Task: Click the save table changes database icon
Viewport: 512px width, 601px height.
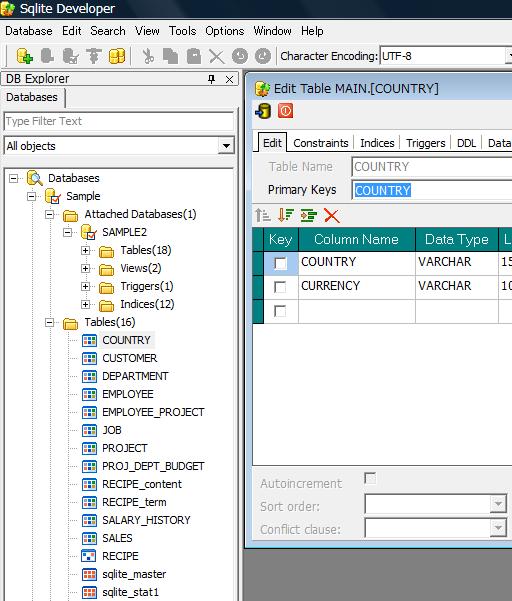Action: (x=263, y=111)
